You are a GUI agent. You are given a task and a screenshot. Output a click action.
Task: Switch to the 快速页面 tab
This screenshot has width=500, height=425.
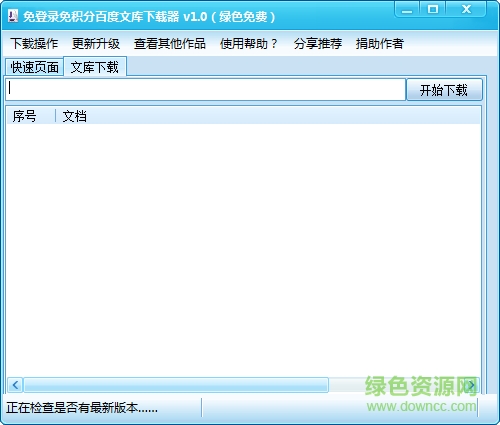coord(34,67)
